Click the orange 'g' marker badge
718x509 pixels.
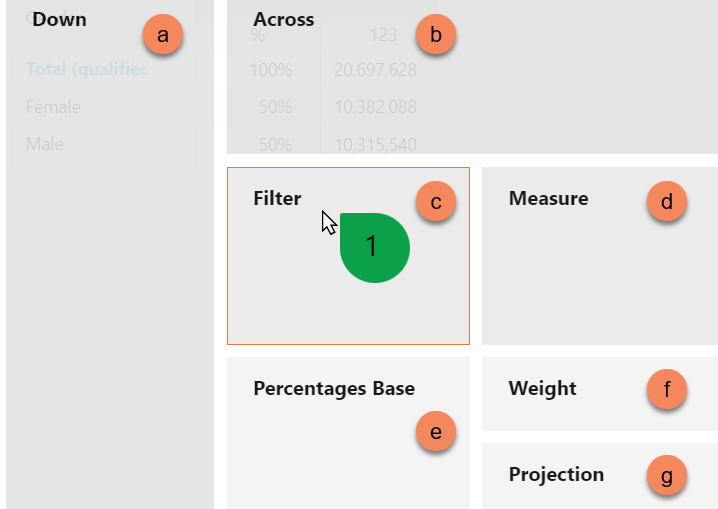tap(667, 475)
